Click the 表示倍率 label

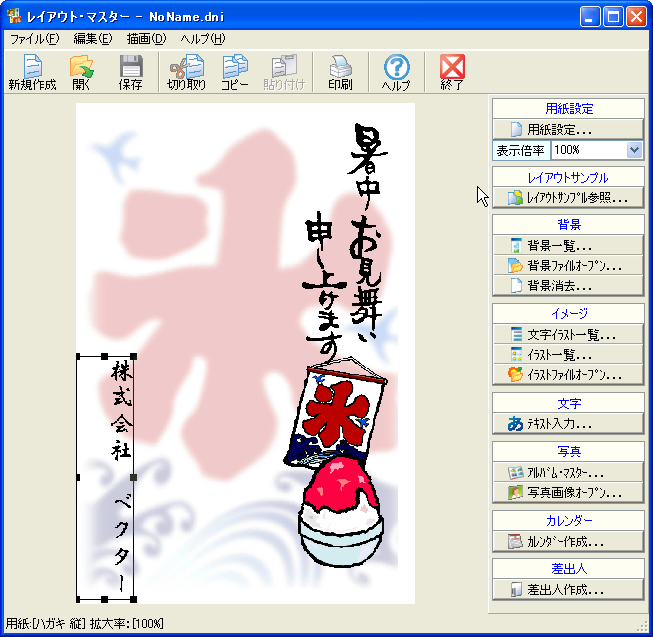(x=521, y=150)
